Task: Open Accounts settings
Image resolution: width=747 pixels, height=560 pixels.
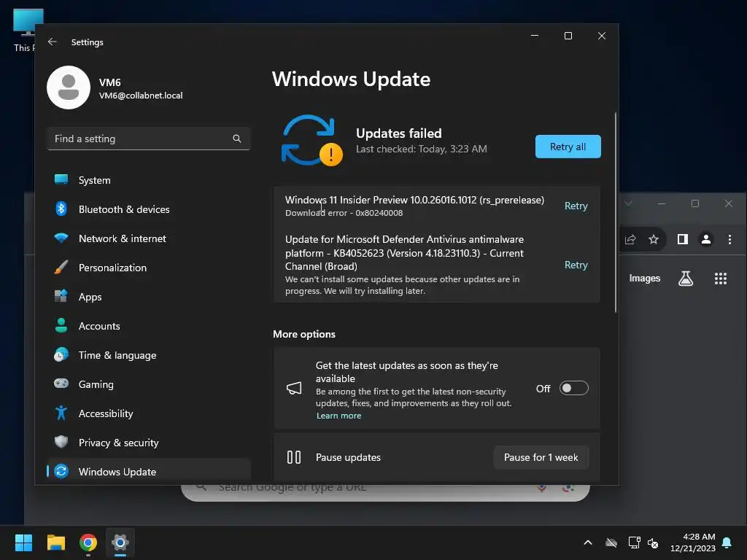Action: coord(149,326)
